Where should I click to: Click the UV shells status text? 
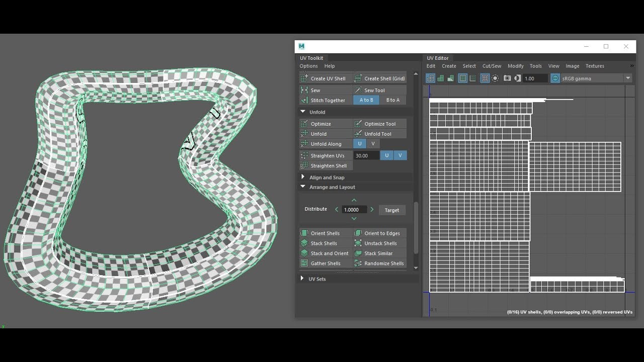point(570,312)
